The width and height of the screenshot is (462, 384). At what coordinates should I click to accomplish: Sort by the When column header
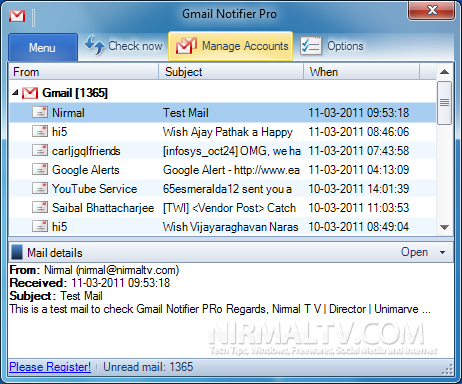[361, 72]
